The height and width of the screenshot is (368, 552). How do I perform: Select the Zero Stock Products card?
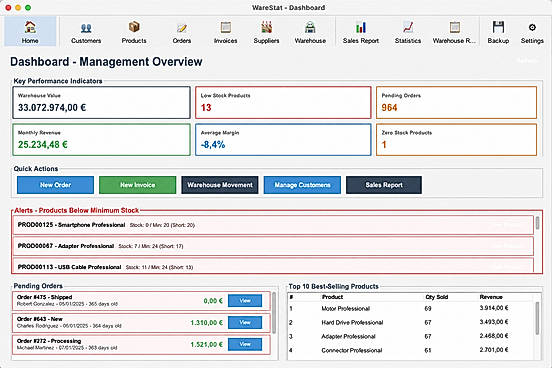[456, 139]
